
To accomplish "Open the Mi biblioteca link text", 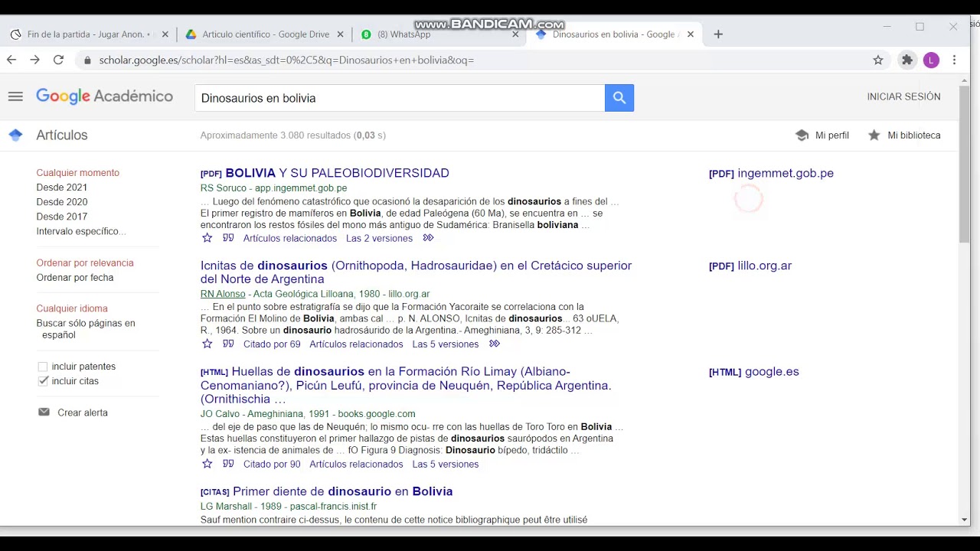I will [x=913, y=135].
